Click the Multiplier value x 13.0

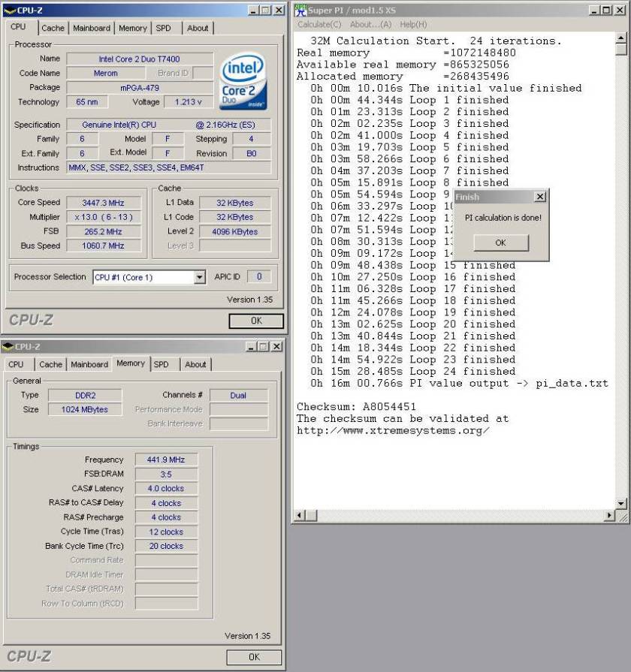coord(104,217)
